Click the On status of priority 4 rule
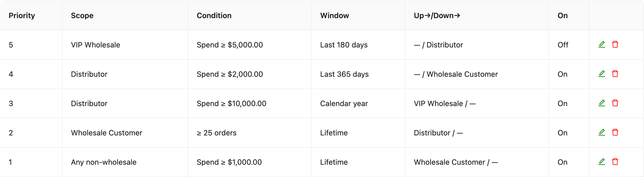This screenshot has width=644, height=177. [562, 74]
